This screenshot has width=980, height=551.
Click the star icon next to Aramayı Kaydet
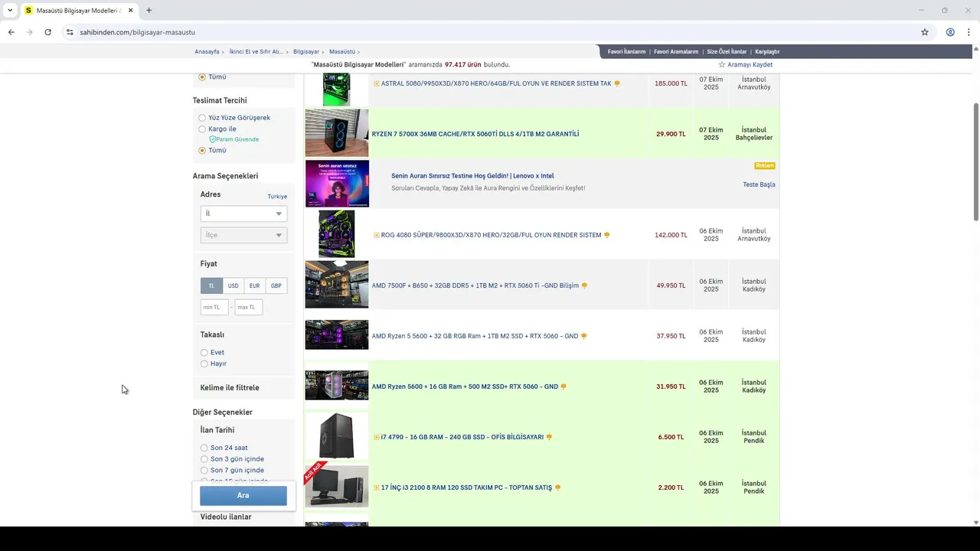coord(721,65)
